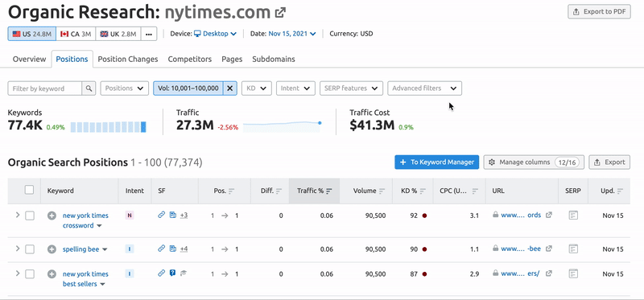Click graduation cap SERP feature in best sellers row
Image resolution: width=644 pixels, height=300 pixels.
[x=184, y=273]
